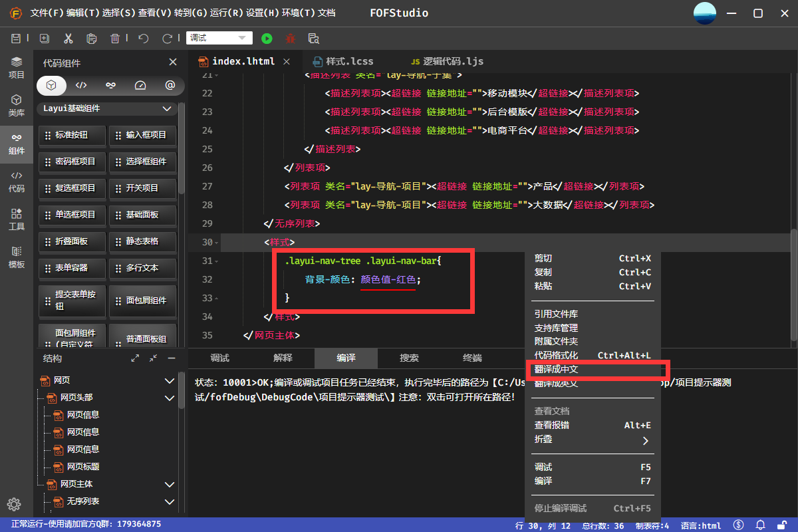Open the 类库 sidebar panel
The image size is (798, 532).
click(17, 106)
